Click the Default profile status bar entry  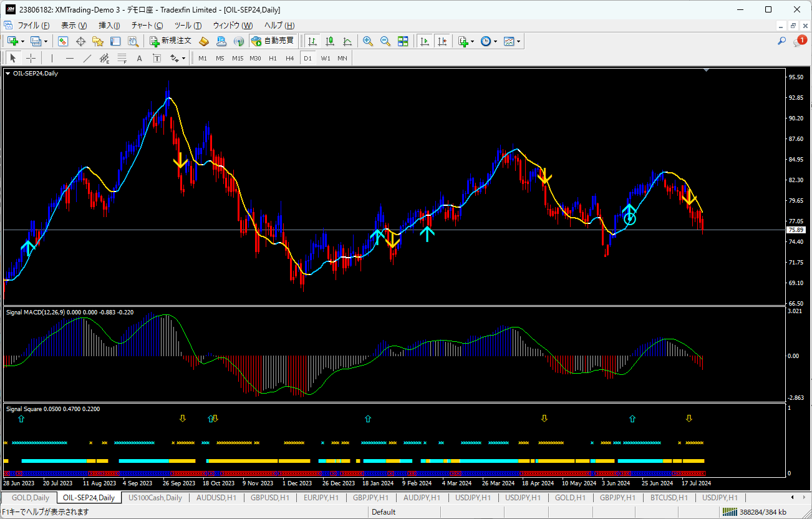click(384, 512)
